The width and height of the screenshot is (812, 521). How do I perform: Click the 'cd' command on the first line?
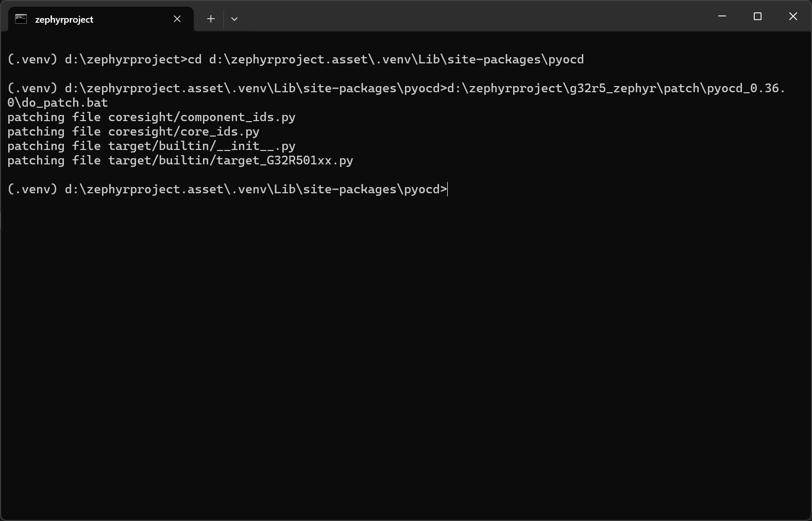coord(195,59)
